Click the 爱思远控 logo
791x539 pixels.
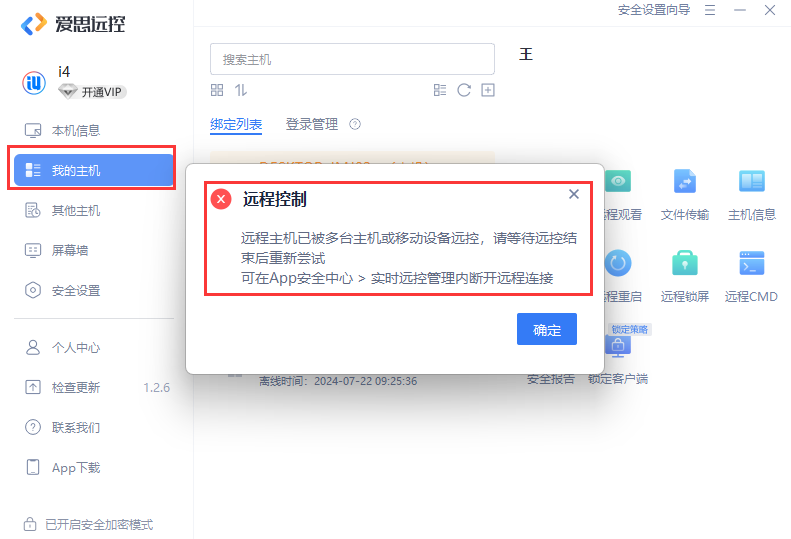pos(73,24)
